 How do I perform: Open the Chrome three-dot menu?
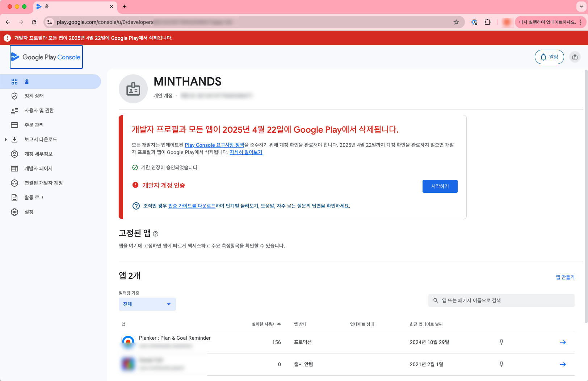click(581, 22)
